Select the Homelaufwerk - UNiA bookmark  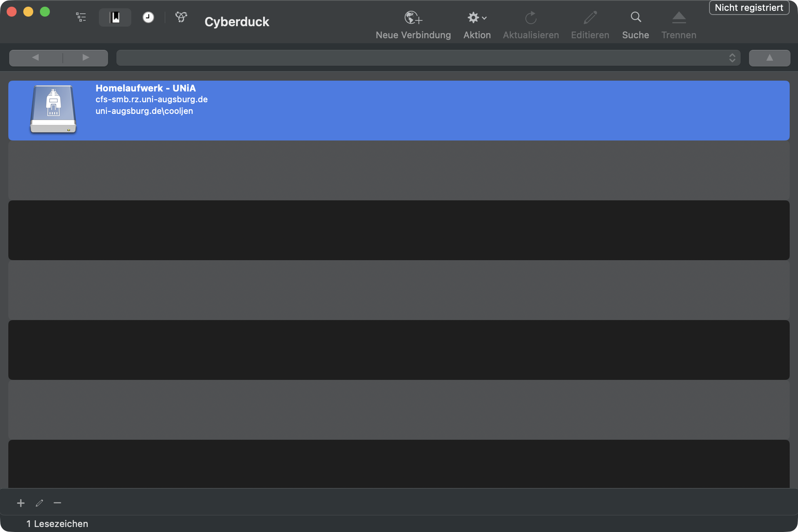coord(398,110)
